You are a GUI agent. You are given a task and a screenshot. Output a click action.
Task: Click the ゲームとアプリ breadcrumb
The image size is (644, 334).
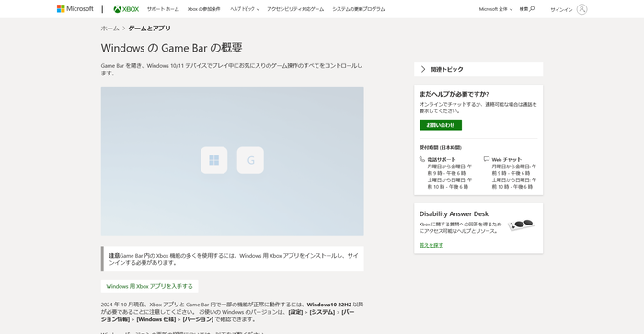pyautogui.click(x=149, y=29)
